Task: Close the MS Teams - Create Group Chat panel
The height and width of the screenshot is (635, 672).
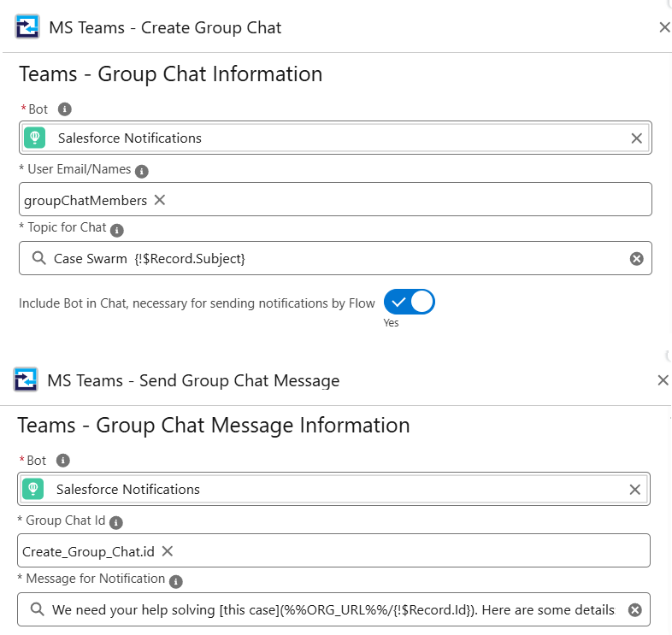Action: coord(664,27)
